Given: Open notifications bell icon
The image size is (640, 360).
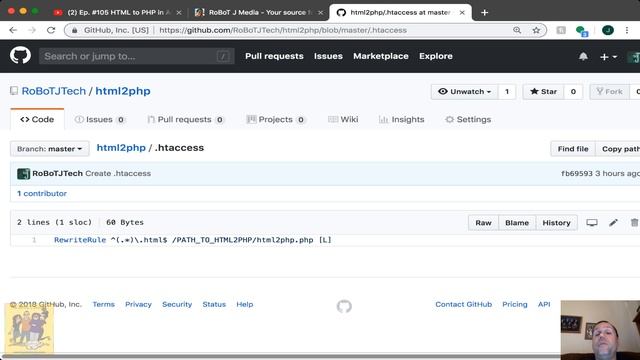Looking at the screenshot, I should point(583,56).
